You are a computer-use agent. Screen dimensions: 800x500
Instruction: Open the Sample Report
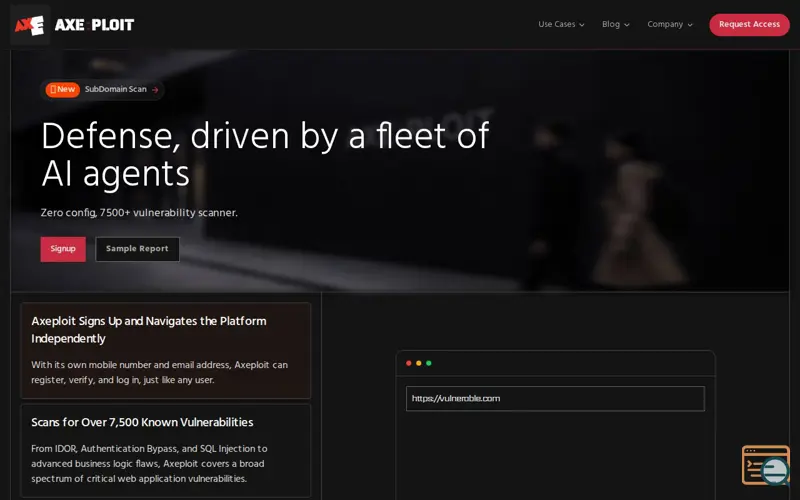point(137,249)
